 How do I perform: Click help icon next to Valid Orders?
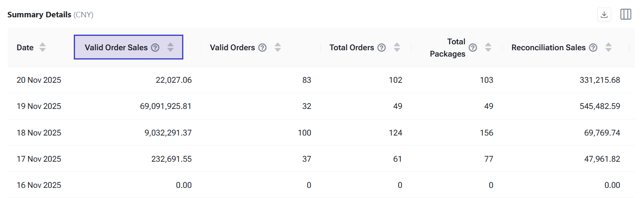click(x=262, y=48)
